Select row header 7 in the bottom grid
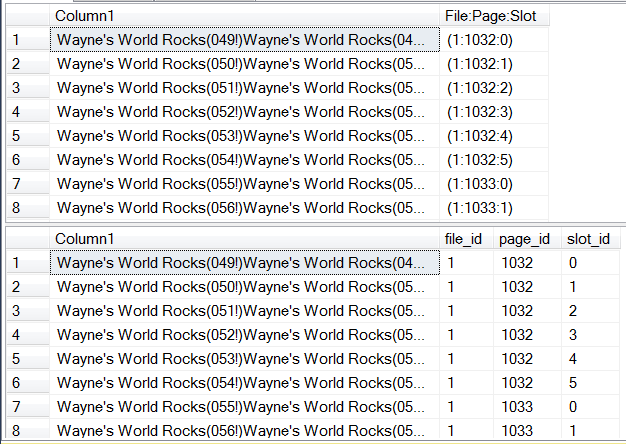This screenshot has width=626, height=444. [x=28, y=406]
